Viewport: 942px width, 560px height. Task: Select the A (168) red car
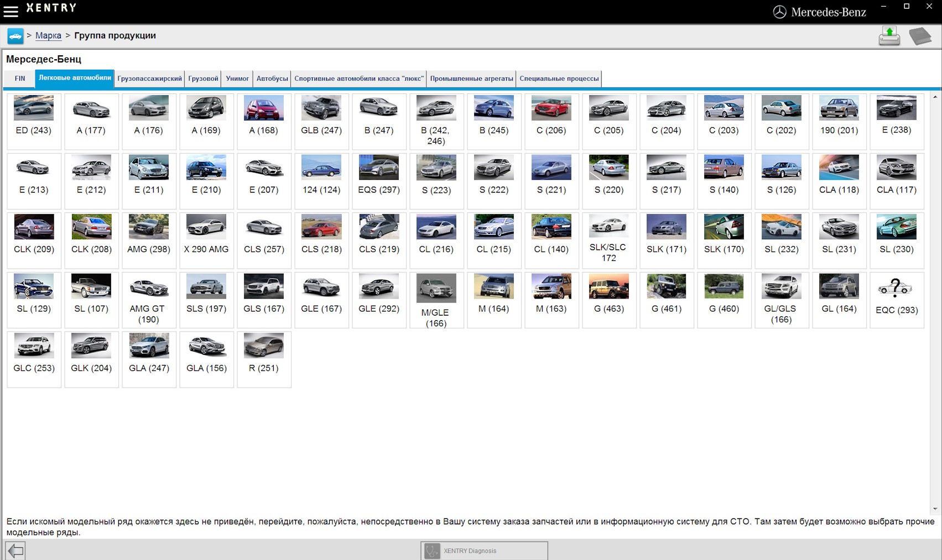264,121
